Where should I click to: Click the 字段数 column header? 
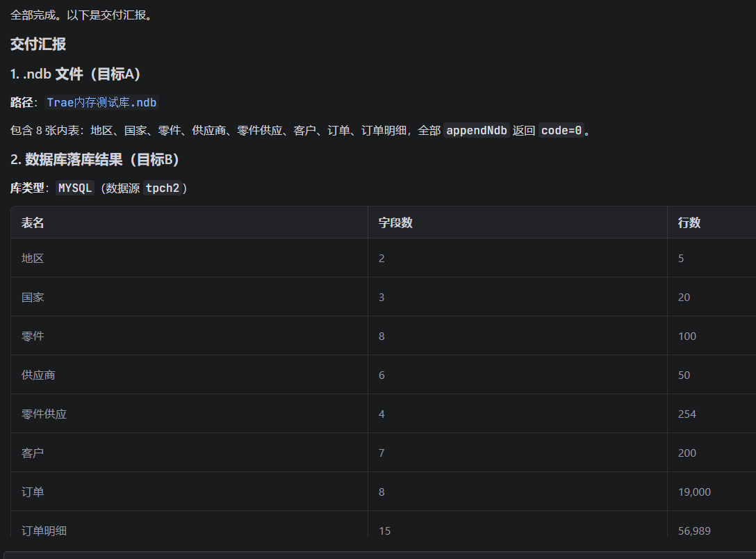click(x=395, y=222)
